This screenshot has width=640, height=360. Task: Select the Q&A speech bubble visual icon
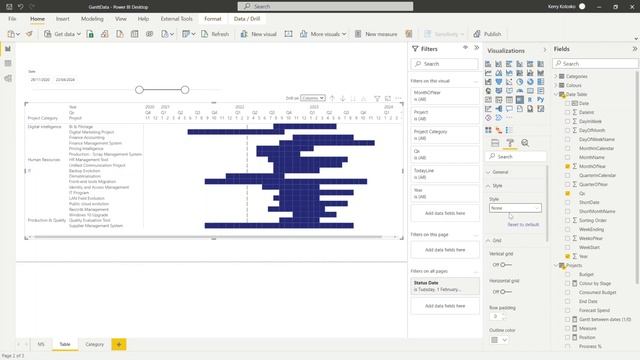[509, 109]
